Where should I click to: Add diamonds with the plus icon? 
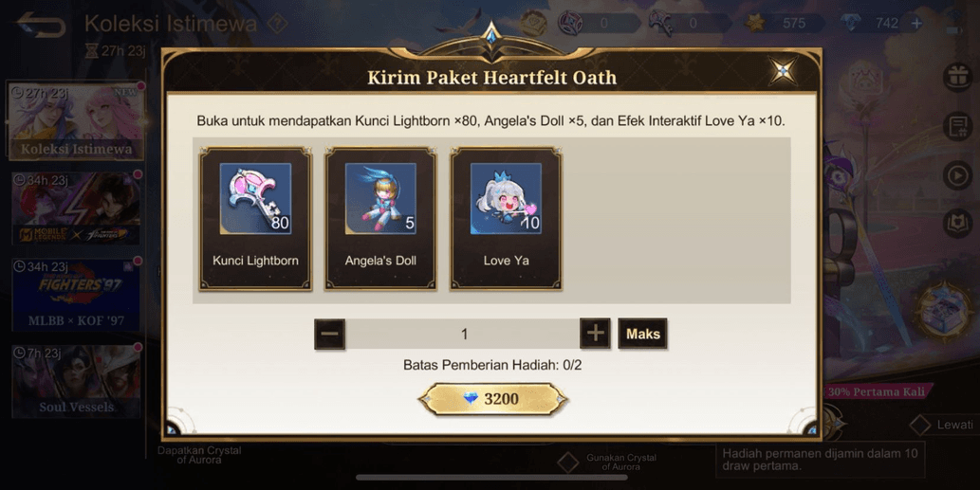click(x=916, y=24)
